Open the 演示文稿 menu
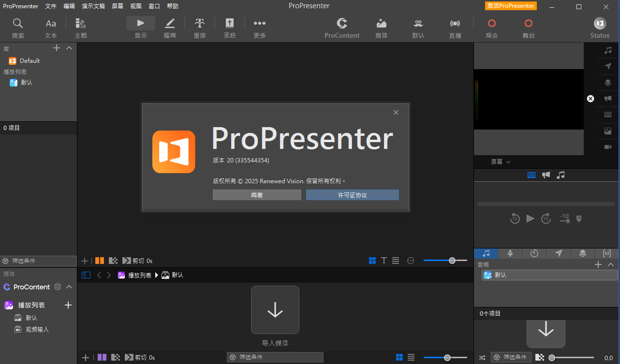Screen dimensions: 620x364 click(x=93, y=6)
